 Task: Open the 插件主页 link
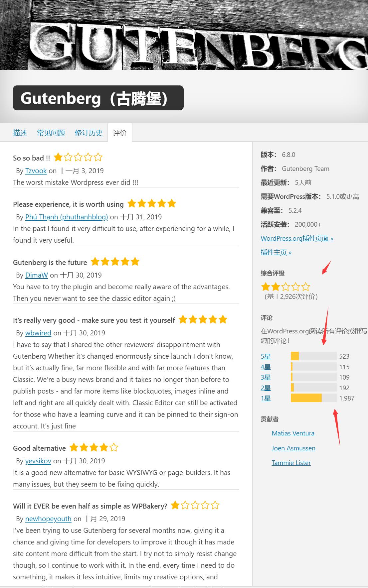pyautogui.click(x=276, y=252)
